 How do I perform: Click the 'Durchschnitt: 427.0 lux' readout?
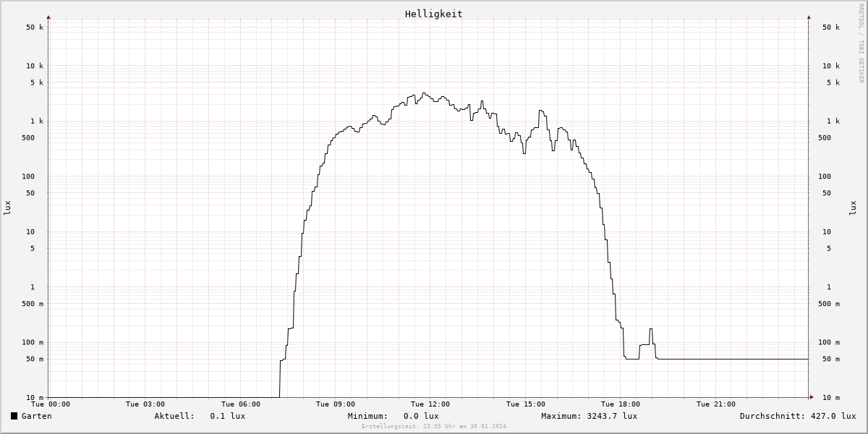(x=798, y=416)
